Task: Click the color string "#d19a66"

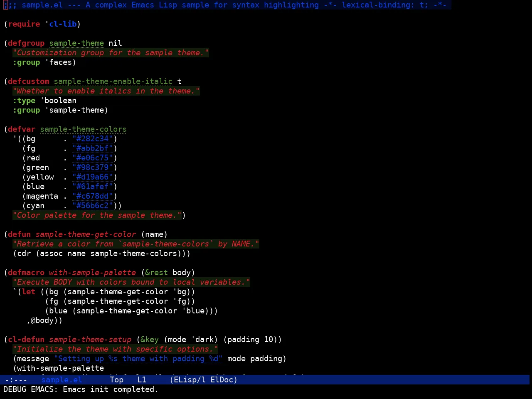Action: point(93,177)
